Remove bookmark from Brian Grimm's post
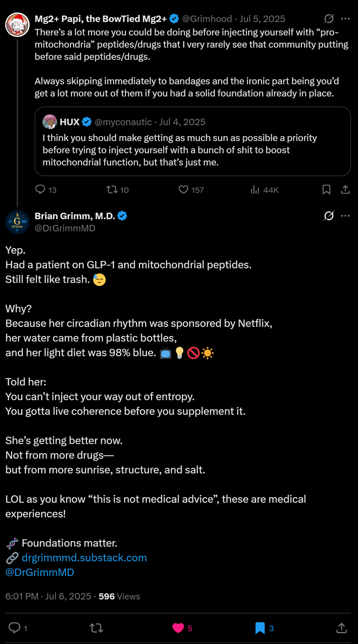This screenshot has height=644, width=358. (260, 628)
